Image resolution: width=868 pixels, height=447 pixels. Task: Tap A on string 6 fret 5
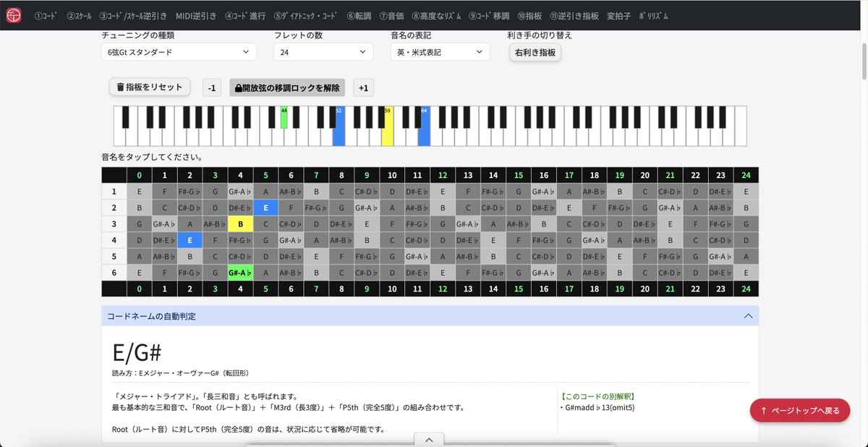click(x=265, y=273)
